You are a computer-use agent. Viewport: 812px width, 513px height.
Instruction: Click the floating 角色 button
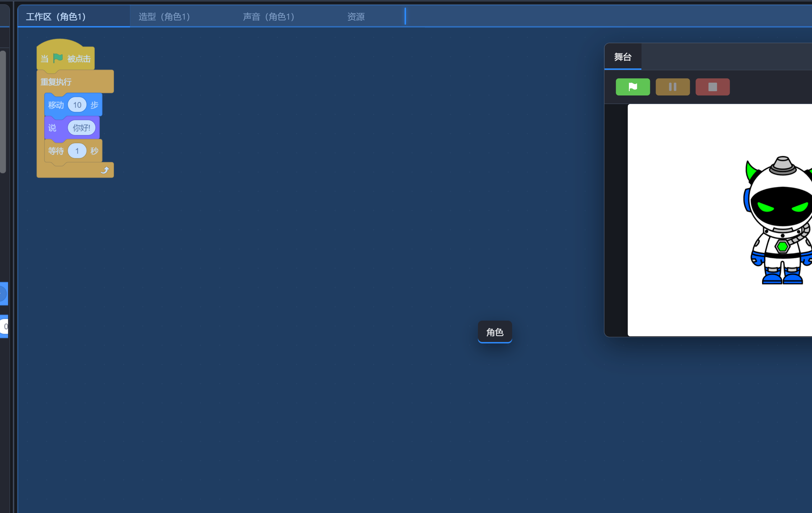495,332
